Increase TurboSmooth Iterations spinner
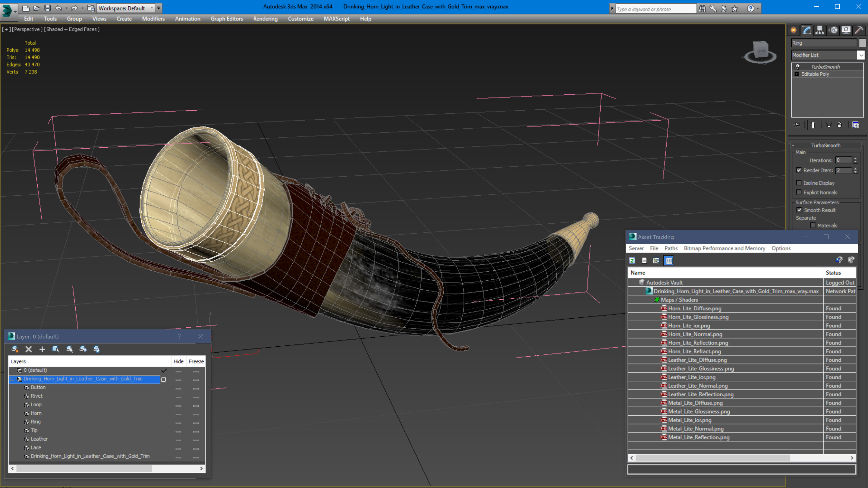Viewport: 868px width, 488px height. click(855, 159)
